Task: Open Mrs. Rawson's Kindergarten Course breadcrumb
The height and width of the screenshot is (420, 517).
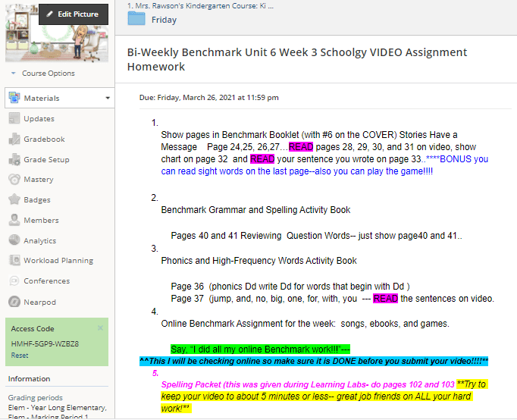Action: click(200, 5)
